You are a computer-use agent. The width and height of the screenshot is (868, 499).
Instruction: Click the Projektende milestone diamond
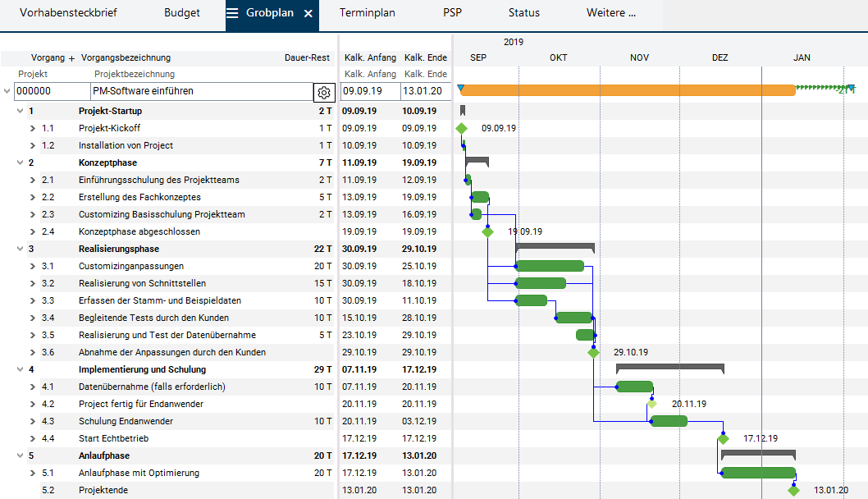click(x=793, y=491)
